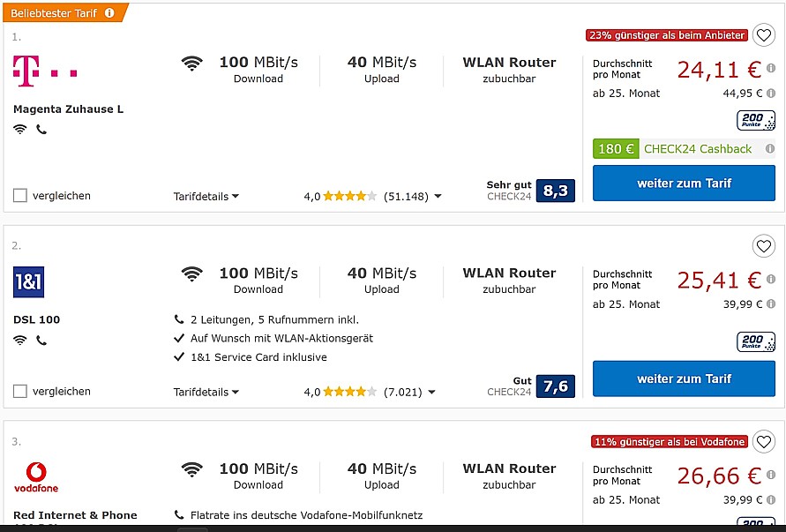Open rating dropdown next to (51.148) reviews
The image size is (786, 532).
(x=438, y=196)
